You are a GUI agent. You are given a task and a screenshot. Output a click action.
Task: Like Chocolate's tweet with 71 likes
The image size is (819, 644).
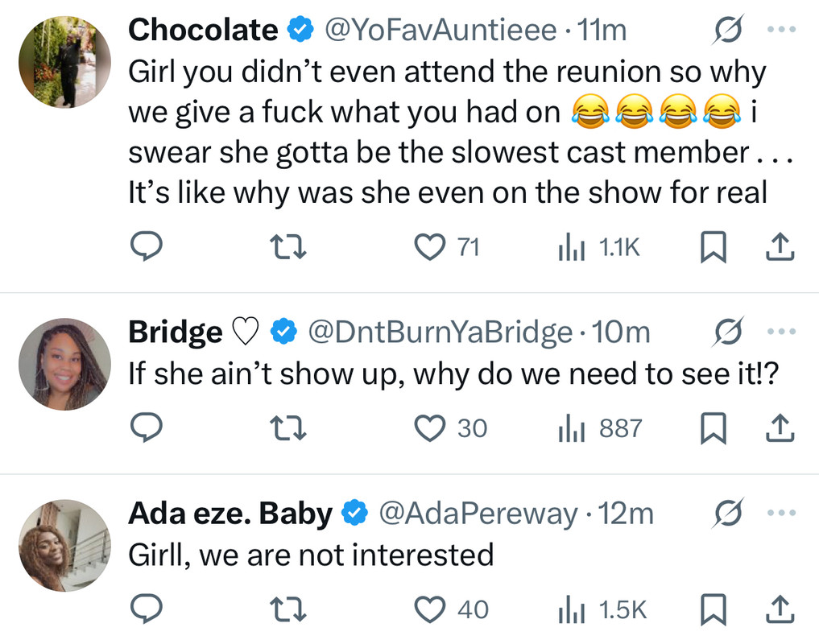point(429,248)
